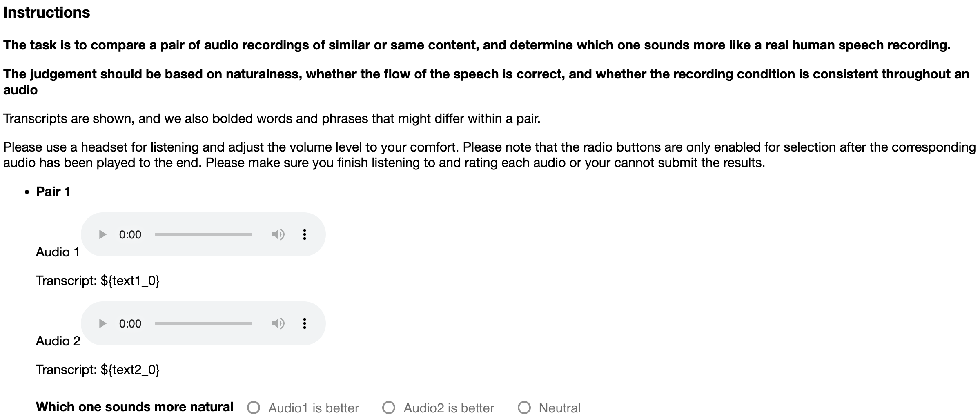980x419 pixels.
Task: Choose the Neutral radio option
Action: 524,408
